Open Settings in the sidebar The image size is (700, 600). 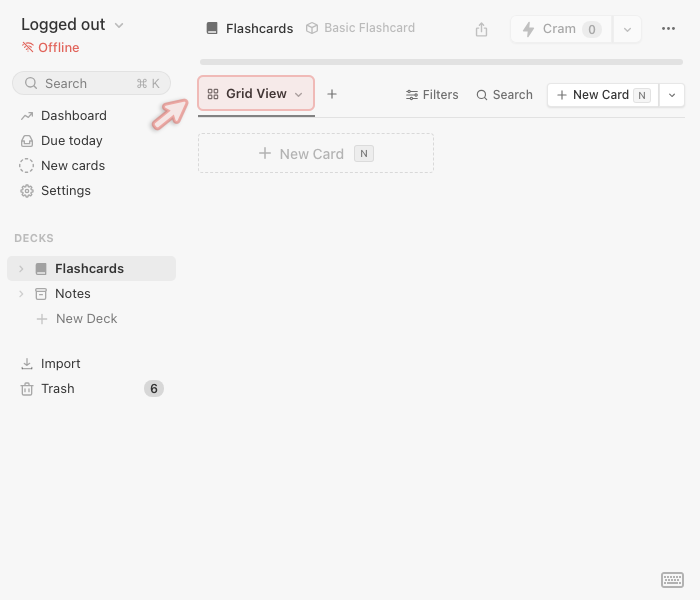(x=65, y=191)
